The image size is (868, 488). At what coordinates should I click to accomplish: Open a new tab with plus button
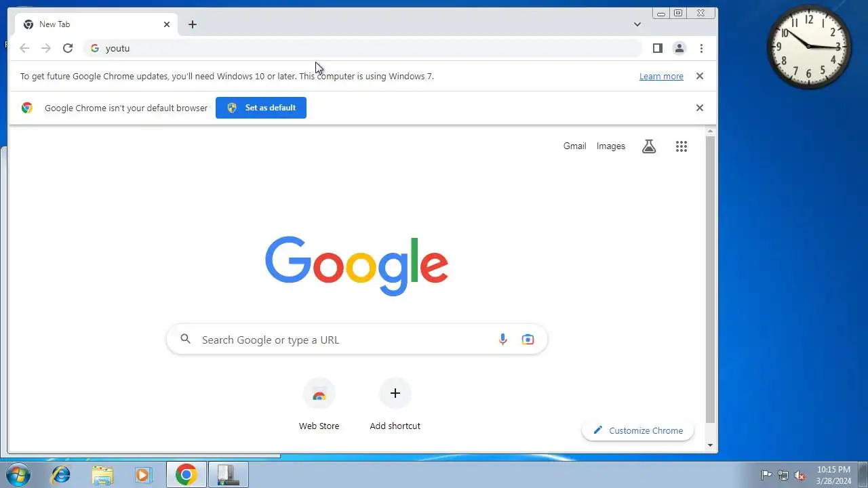pos(193,24)
